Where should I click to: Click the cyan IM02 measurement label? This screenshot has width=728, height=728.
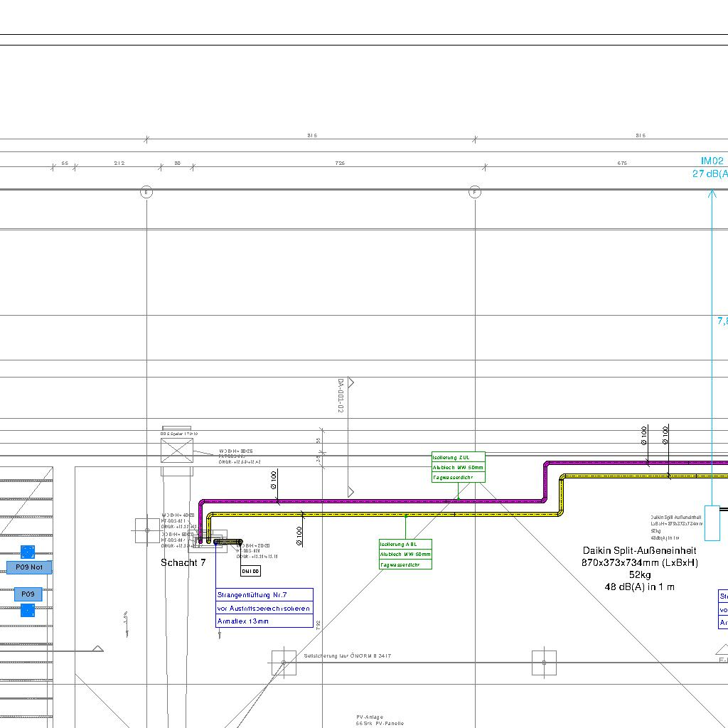[712, 161]
